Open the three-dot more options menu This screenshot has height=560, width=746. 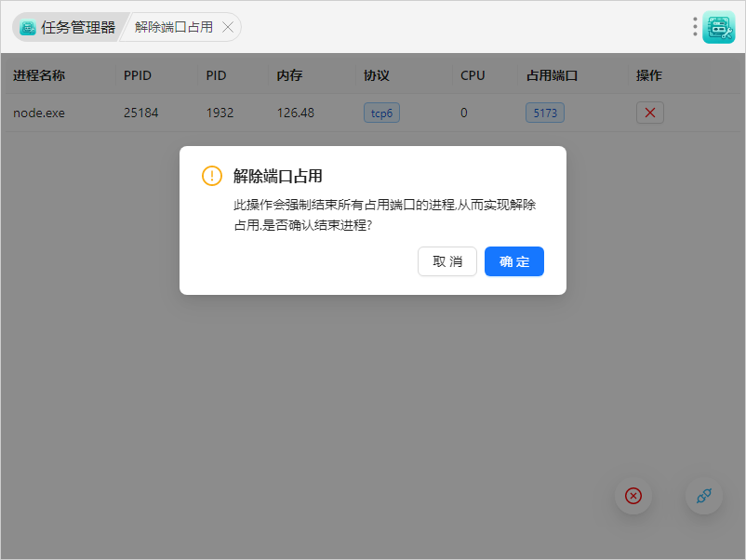click(695, 27)
